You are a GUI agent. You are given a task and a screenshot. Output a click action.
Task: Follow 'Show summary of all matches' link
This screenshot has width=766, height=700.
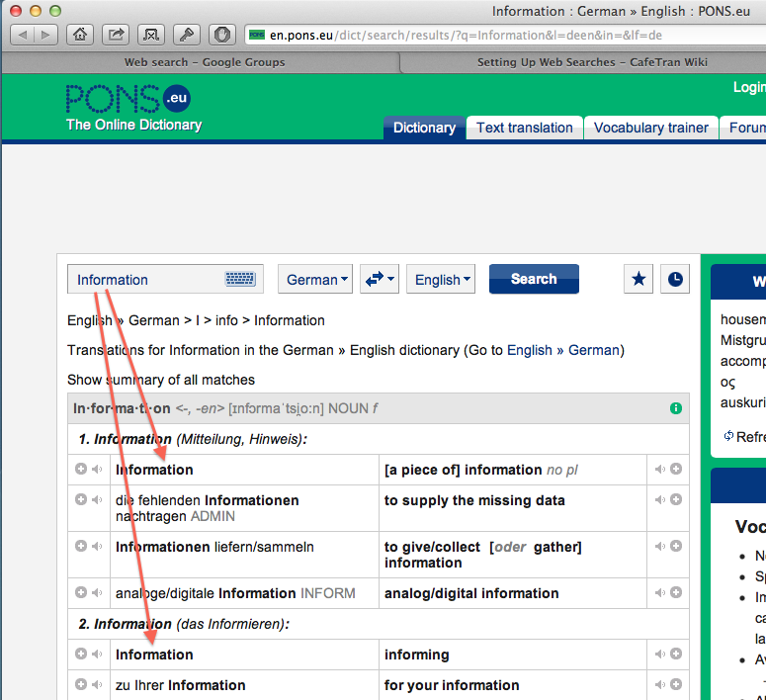[x=161, y=380]
